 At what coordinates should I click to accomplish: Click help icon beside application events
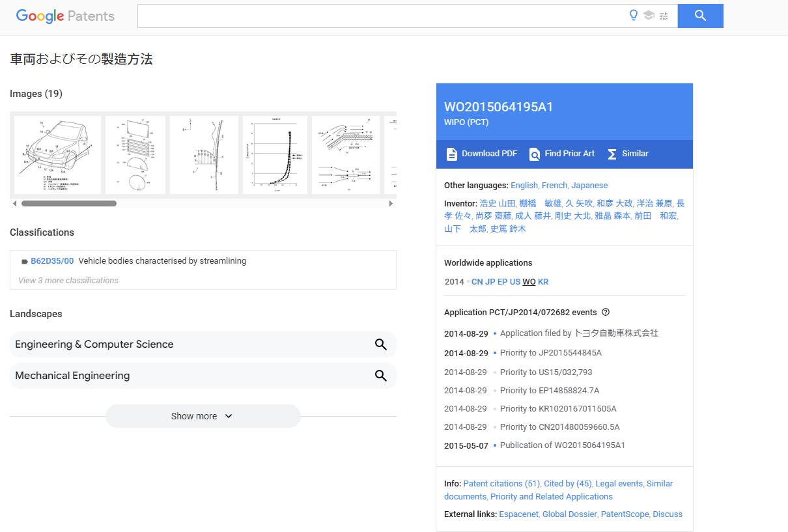[606, 312]
